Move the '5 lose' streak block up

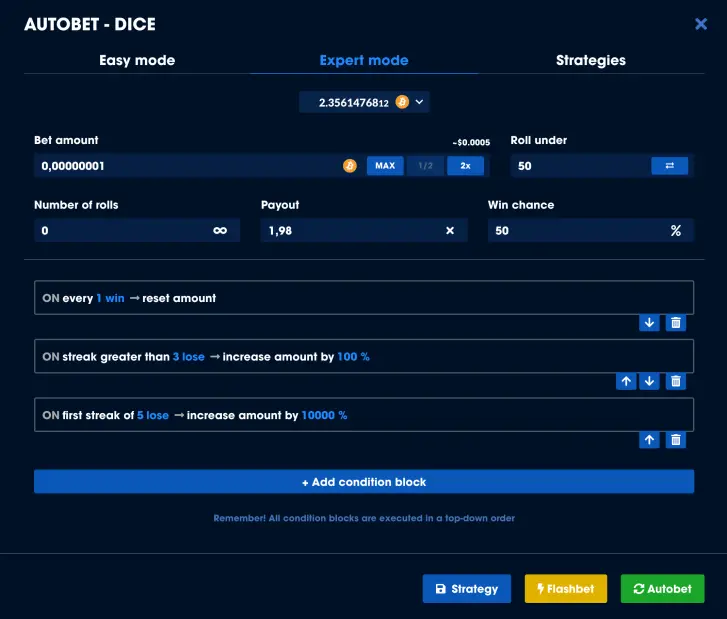click(x=649, y=440)
